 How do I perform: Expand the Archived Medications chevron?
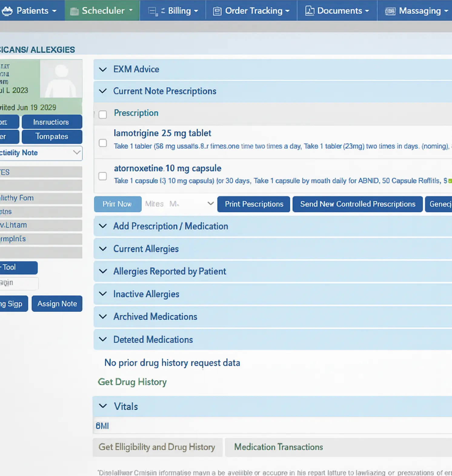[x=103, y=317]
